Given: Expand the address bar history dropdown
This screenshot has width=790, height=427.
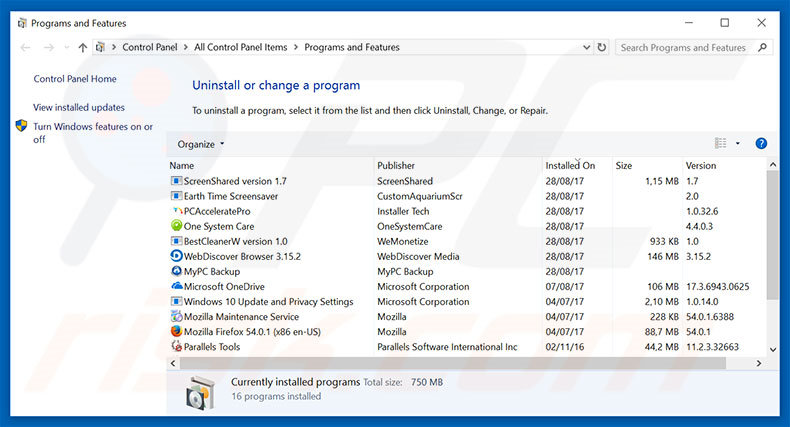Looking at the screenshot, I should (x=586, y=47).
